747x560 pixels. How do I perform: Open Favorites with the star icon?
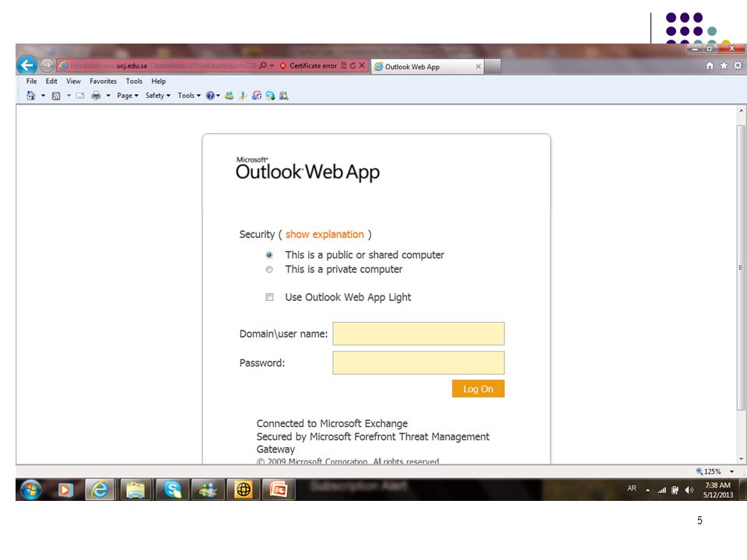tap(724, 65)
